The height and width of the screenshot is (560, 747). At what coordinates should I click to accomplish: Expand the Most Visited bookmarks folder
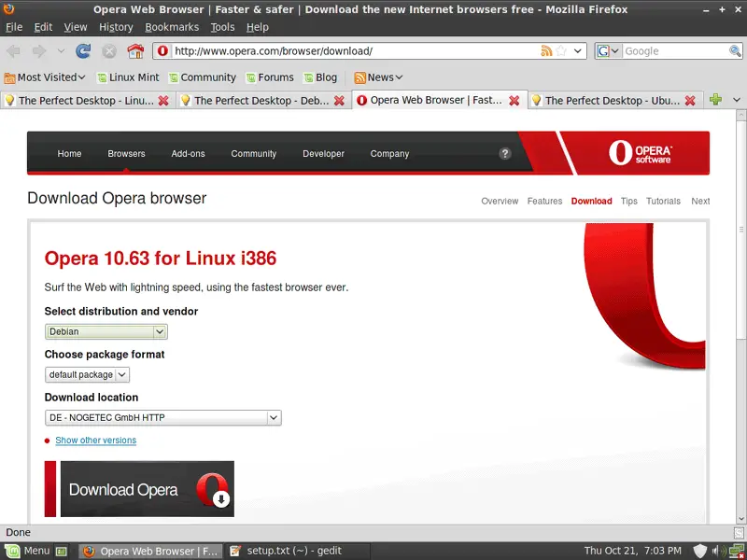[44, 77]
